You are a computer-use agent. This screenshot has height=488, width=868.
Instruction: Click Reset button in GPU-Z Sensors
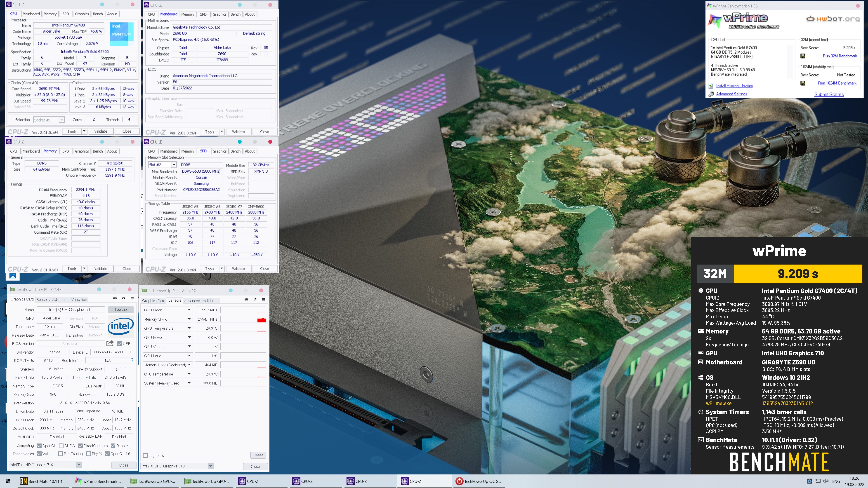[x=258, y=455]
